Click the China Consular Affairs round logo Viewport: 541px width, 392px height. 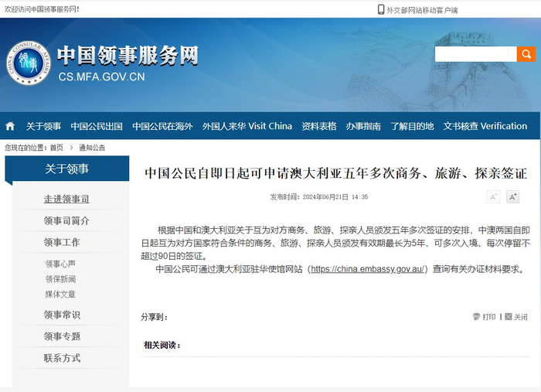pos(29,63)
